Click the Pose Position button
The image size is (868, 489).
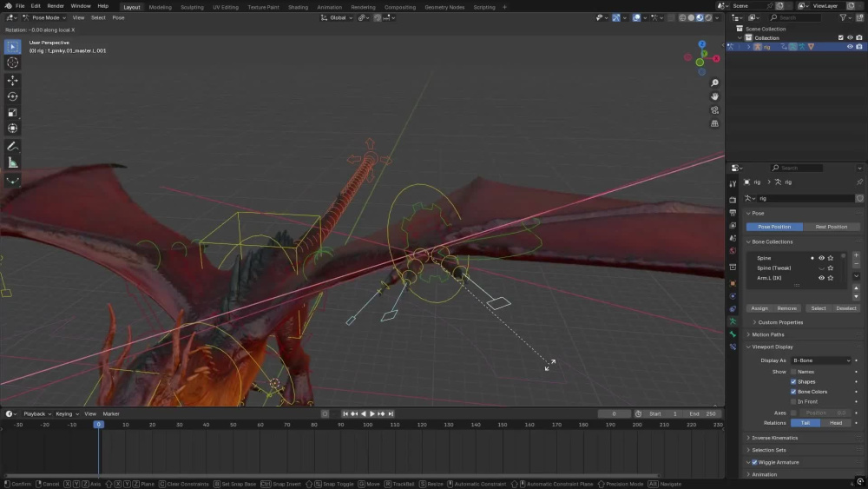(774, 227)
